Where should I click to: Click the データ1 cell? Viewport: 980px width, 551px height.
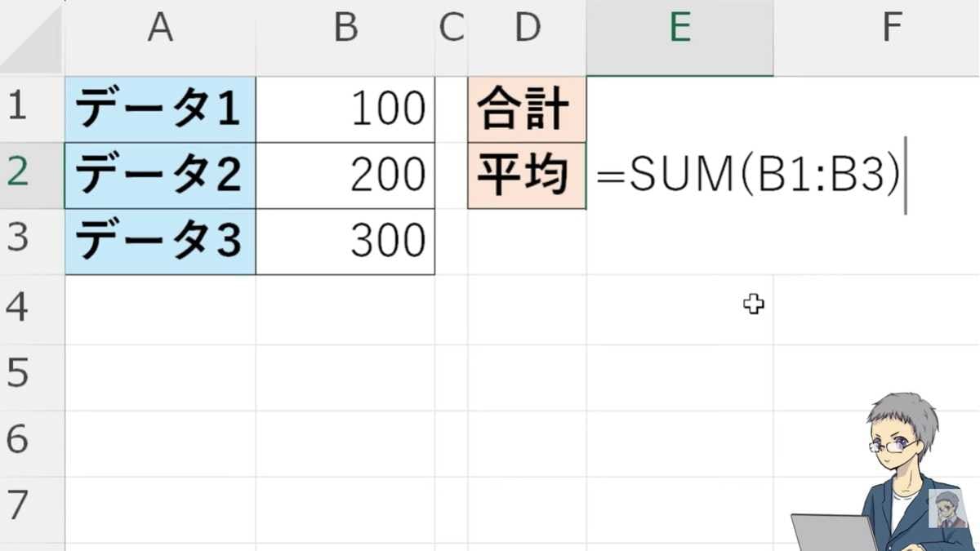160,109
